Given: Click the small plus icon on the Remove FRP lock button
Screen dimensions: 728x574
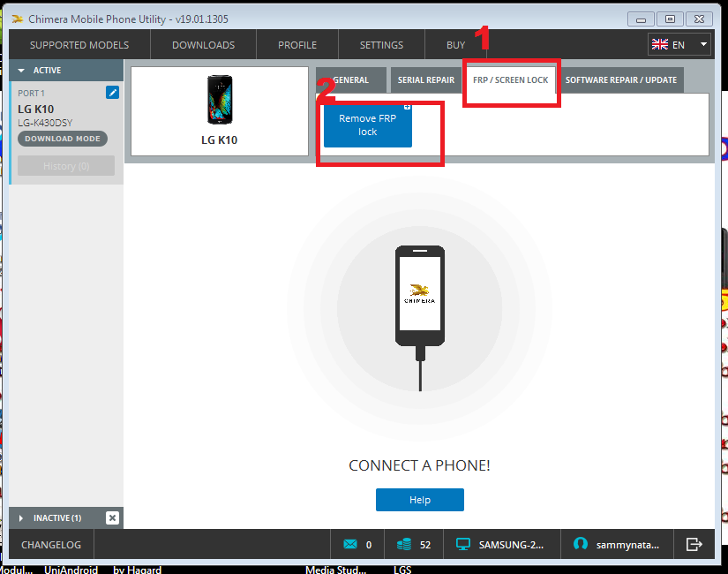Looking at the screenshot, I should (x=407, y=107).
